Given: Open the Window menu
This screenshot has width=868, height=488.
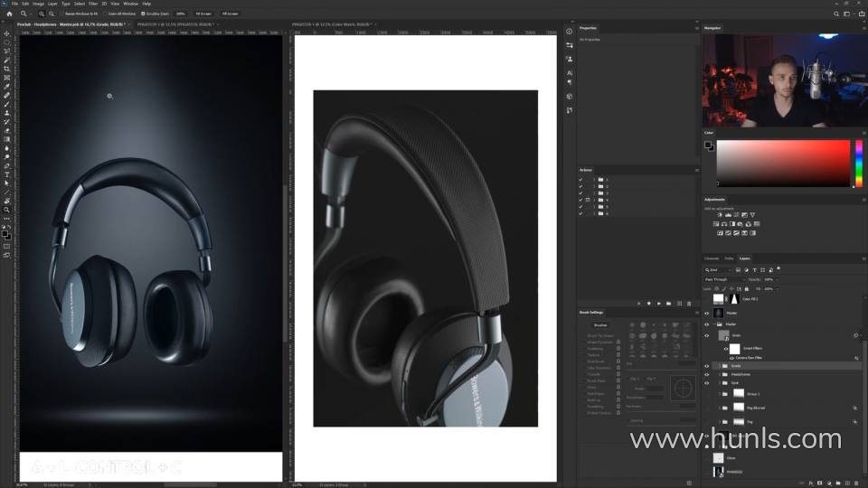Looking at the screenshot, I should pyautogui.click(x=130, y=4).
